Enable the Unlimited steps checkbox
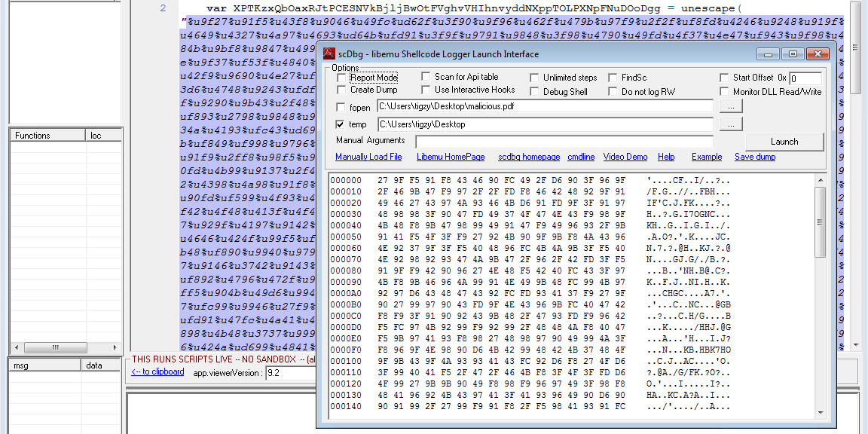The width and height of the screenshot is (868, 434). coord(534,78)
